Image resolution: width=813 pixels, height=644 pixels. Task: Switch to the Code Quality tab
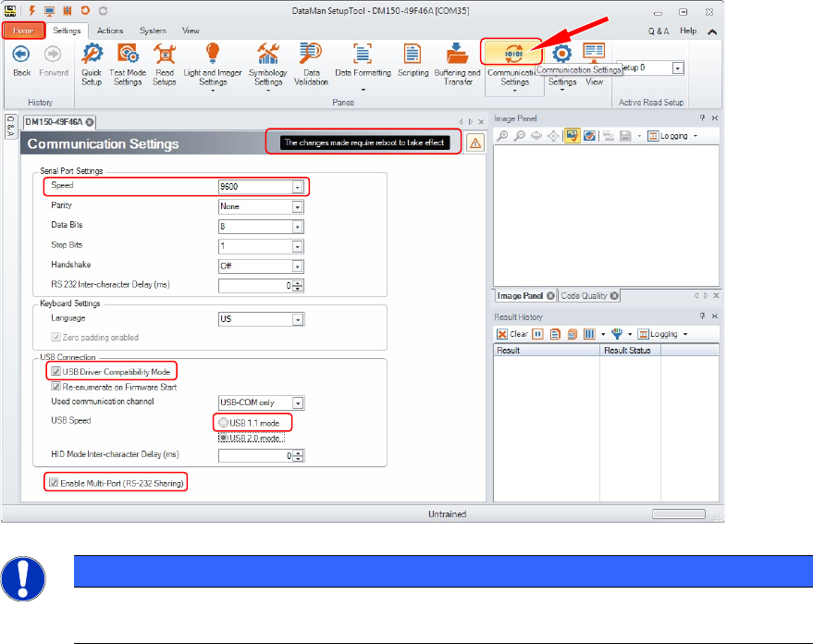coord(583,296)
